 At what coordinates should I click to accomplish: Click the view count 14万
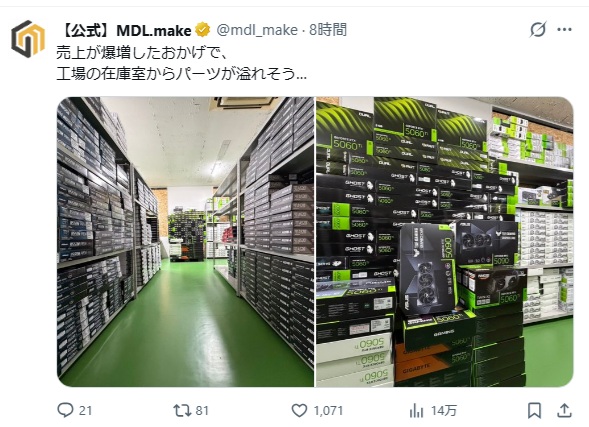point(443,411)
